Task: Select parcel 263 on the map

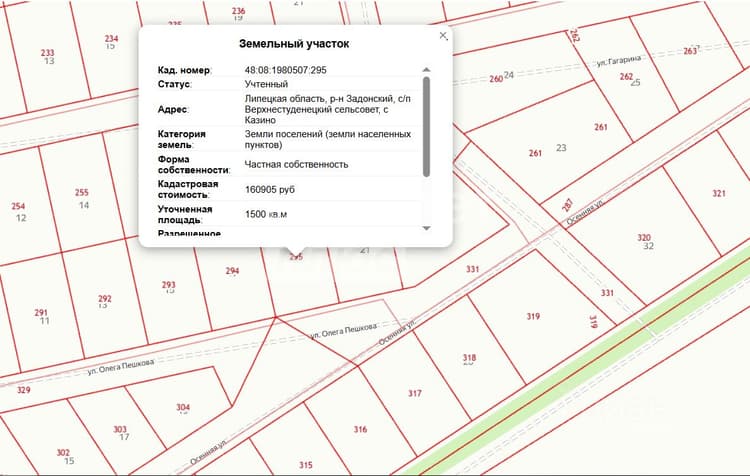Action: click(690, 51)
